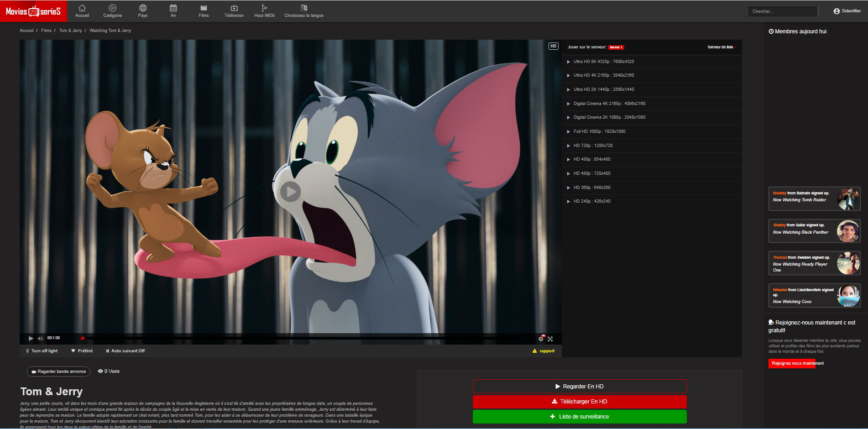Click the red progress marker
This screenshot has width=868, height=429.
point(83,338)
